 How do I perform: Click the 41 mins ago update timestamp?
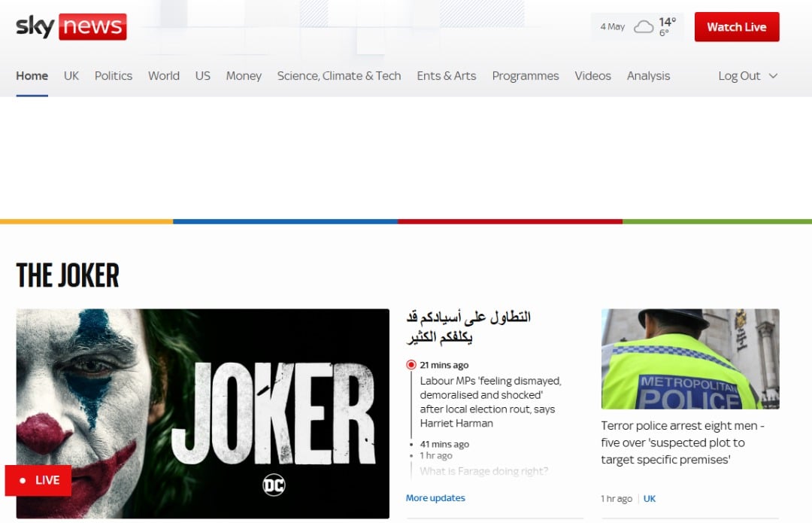coord(444,444)
